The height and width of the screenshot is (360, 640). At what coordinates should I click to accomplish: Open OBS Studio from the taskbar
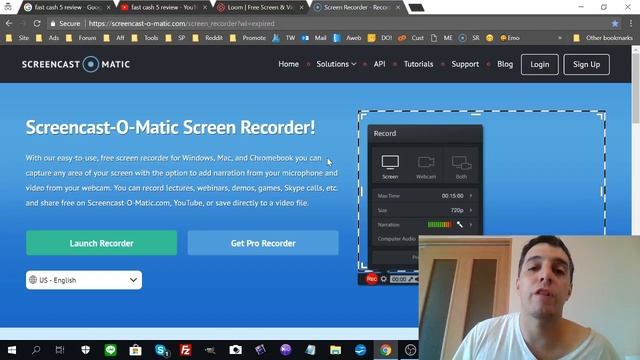tap(410, 350)
